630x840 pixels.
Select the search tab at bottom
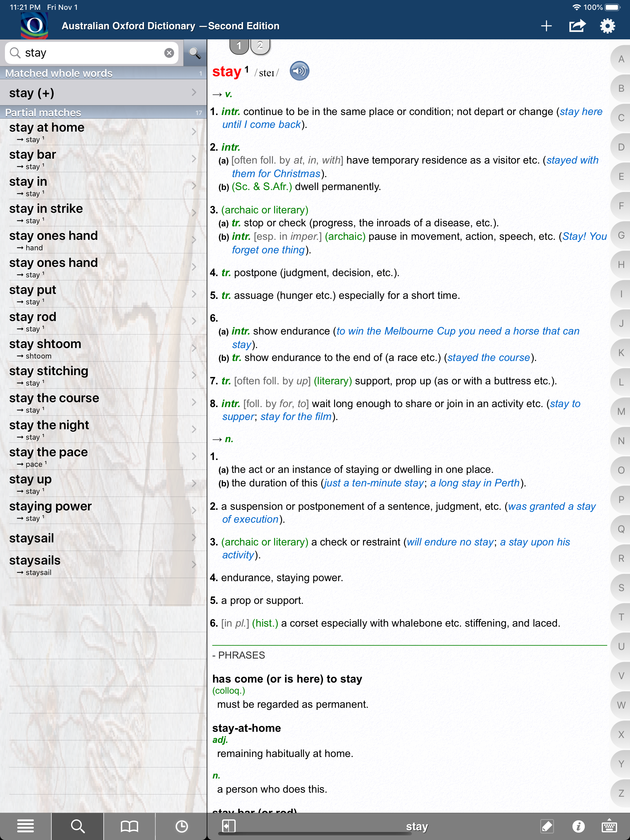[78, 826]
